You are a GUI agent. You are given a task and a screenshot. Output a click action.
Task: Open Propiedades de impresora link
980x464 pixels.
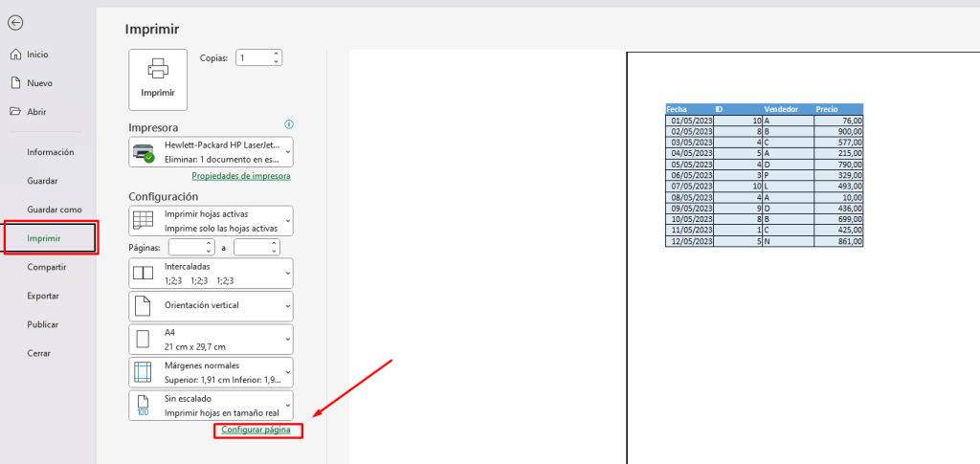click(x=240, y=176)
